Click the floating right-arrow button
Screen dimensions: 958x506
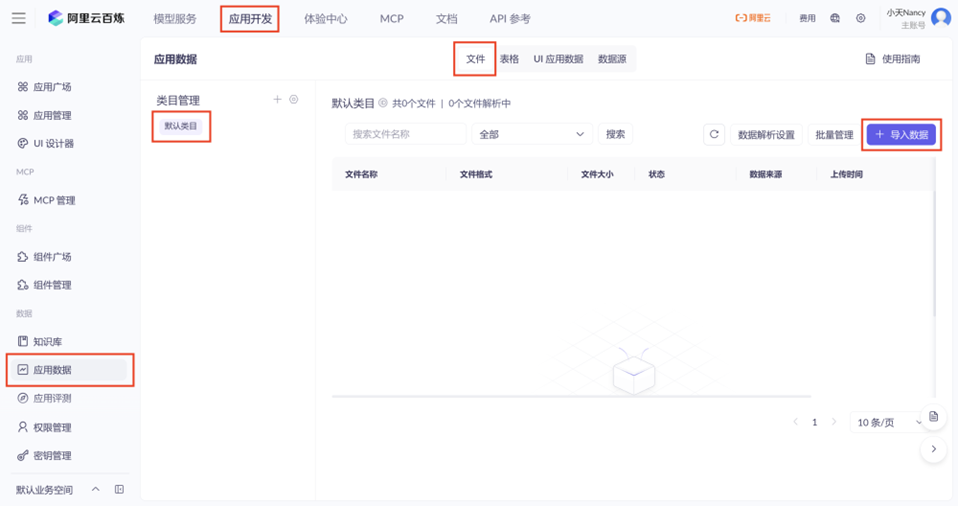(x=934, y=449)
